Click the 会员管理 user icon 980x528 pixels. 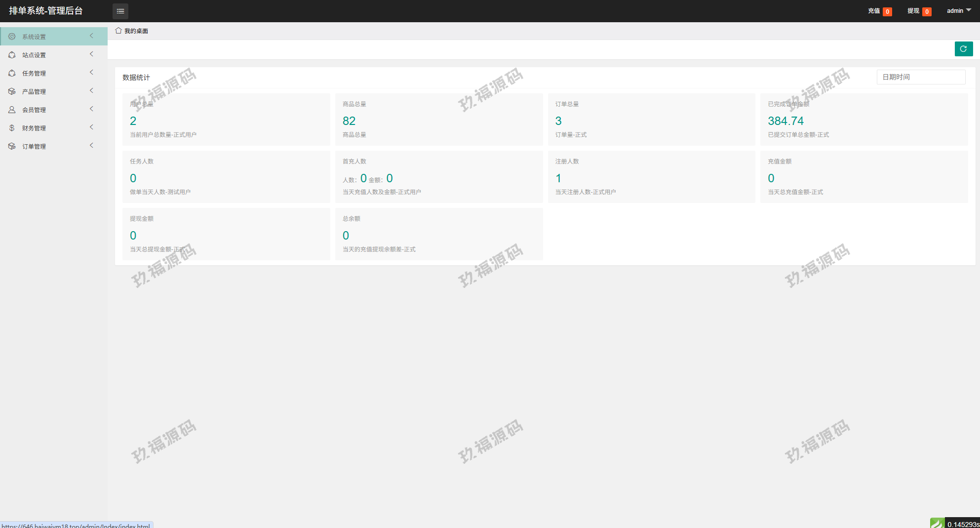tap(12, 110)
